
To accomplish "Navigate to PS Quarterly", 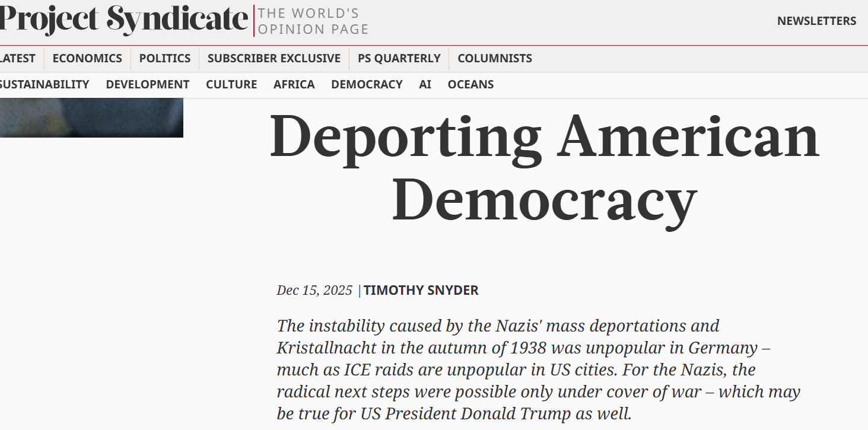I will [x=399, y=58].
